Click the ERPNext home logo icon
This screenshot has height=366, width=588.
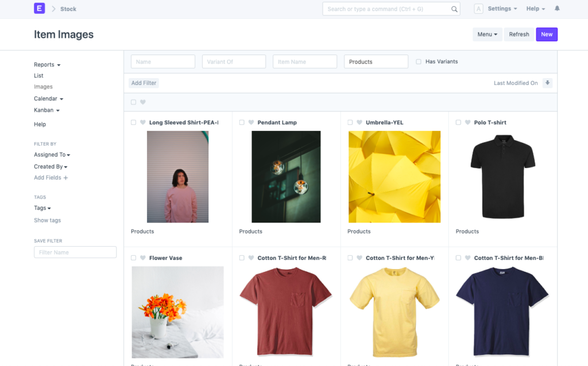39,9
